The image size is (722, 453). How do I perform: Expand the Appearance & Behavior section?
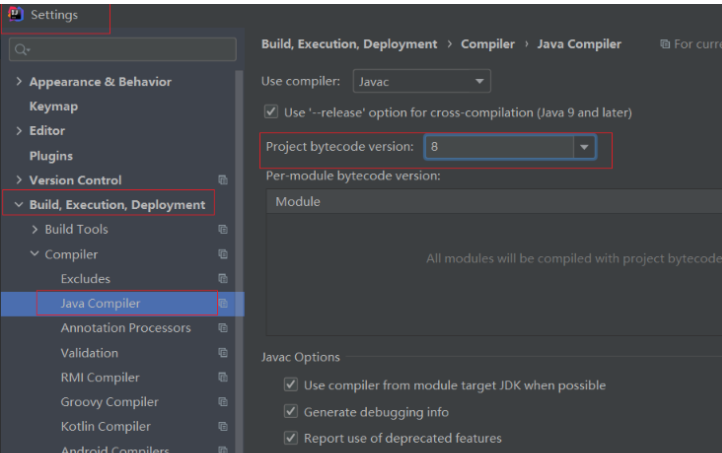coord(20,82)
